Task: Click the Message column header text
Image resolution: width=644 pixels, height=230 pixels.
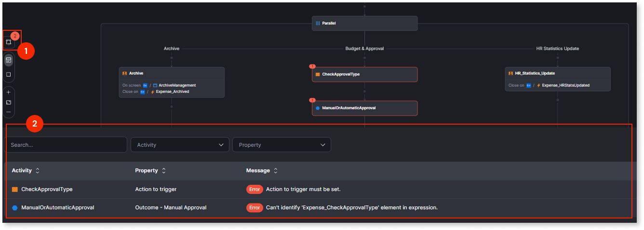Action: click(258, 171)
